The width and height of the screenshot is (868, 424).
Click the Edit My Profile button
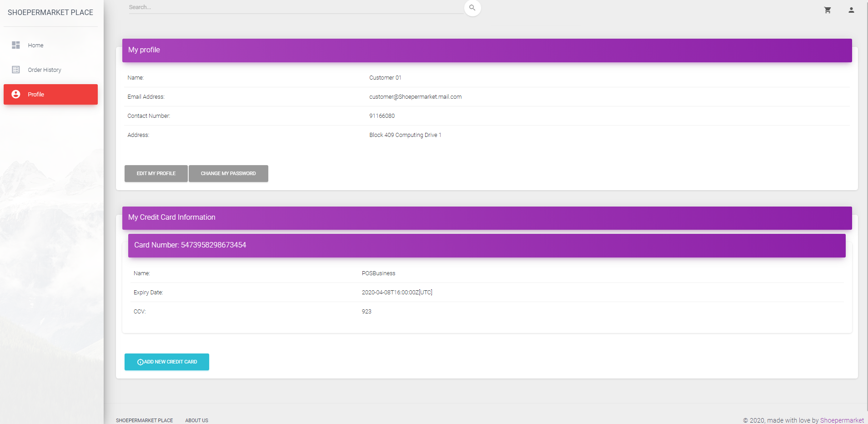click(x=156, y=173)
